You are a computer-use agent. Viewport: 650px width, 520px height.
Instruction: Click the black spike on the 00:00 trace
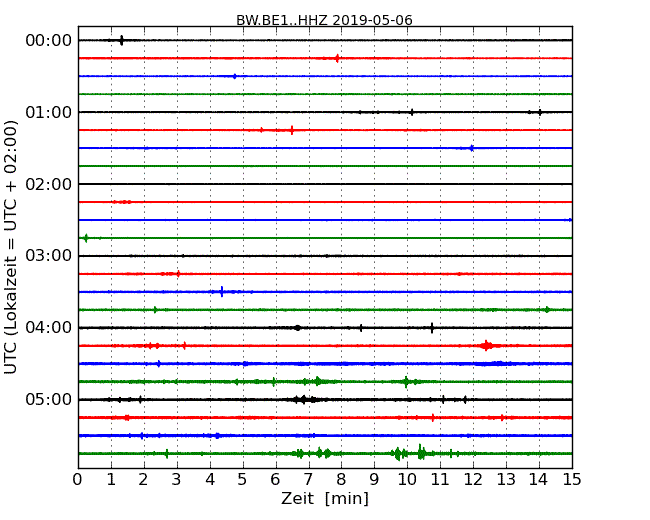point(121,40)
